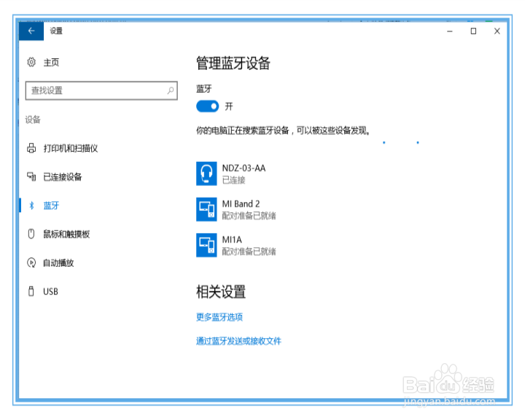Click the 管理蓝牙设备 heading
The image size is (525, 420).
point(233,63)
